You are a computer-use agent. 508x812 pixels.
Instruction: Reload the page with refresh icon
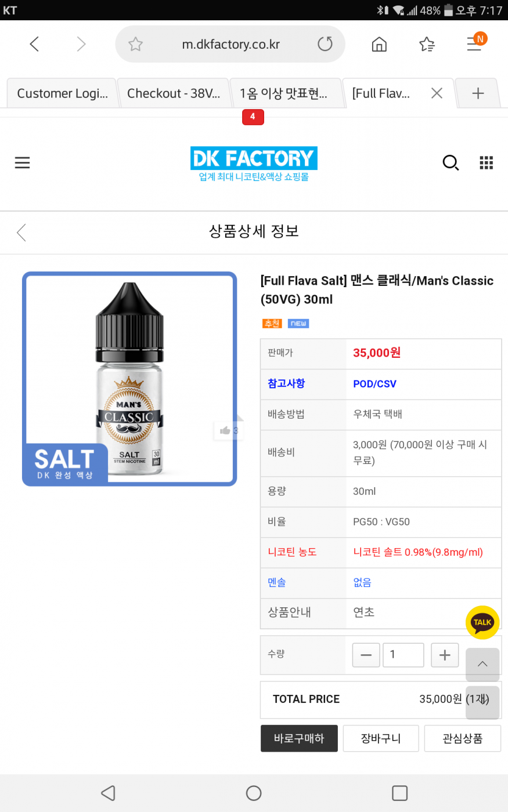click(325, 44)
